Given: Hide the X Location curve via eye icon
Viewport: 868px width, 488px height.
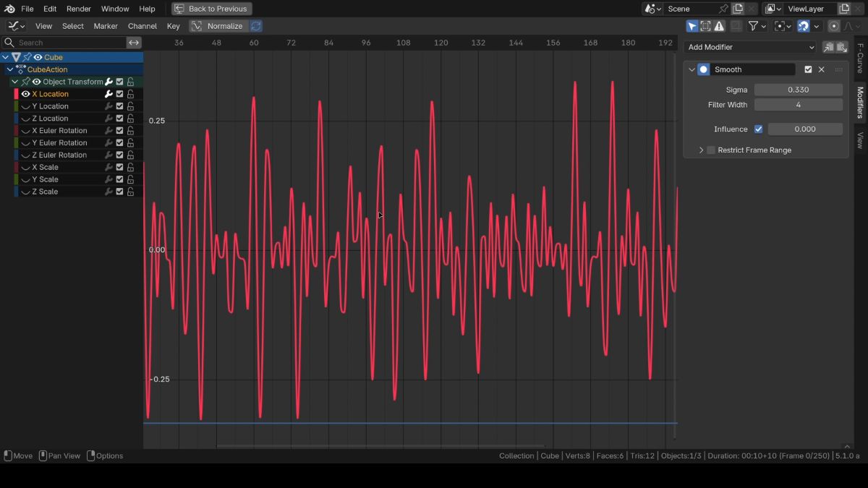Looking at the screenshot, I should 25,94.
